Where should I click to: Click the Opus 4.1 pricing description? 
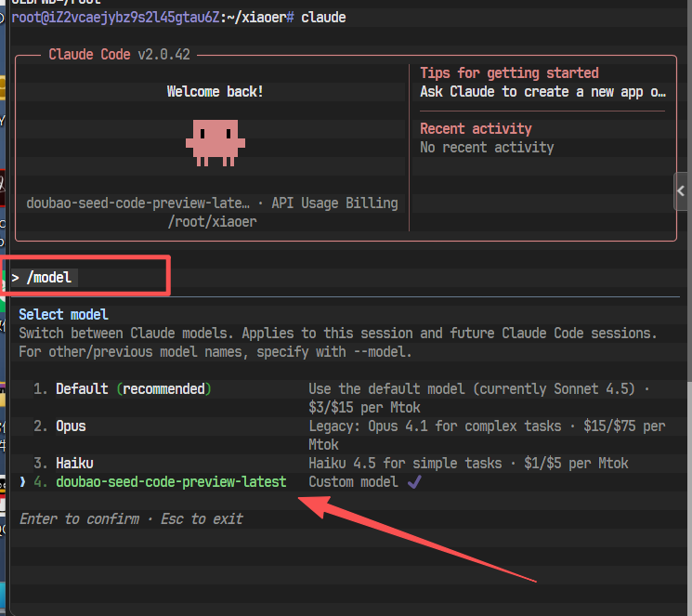(x=487, y=426)
